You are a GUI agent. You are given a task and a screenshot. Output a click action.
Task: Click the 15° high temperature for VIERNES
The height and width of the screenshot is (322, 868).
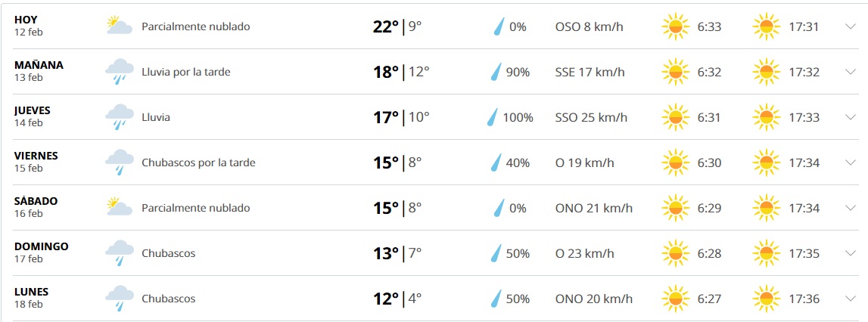pyautogui.click(x=386, y=163)
